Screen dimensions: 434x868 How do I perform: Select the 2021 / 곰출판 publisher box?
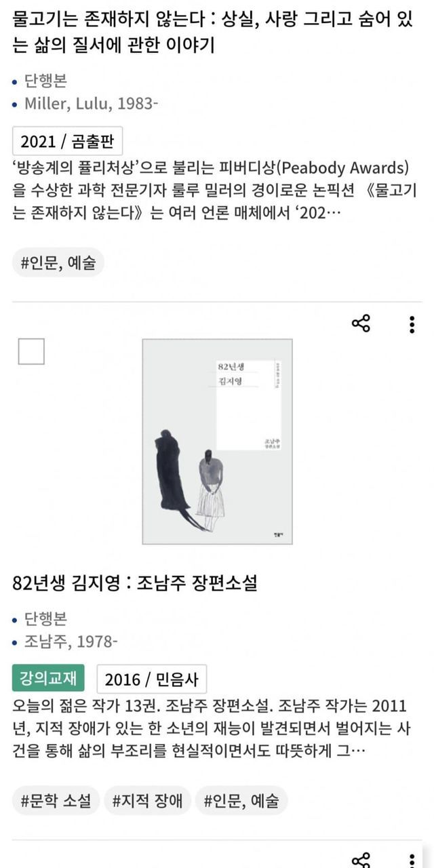click(67, 141)
